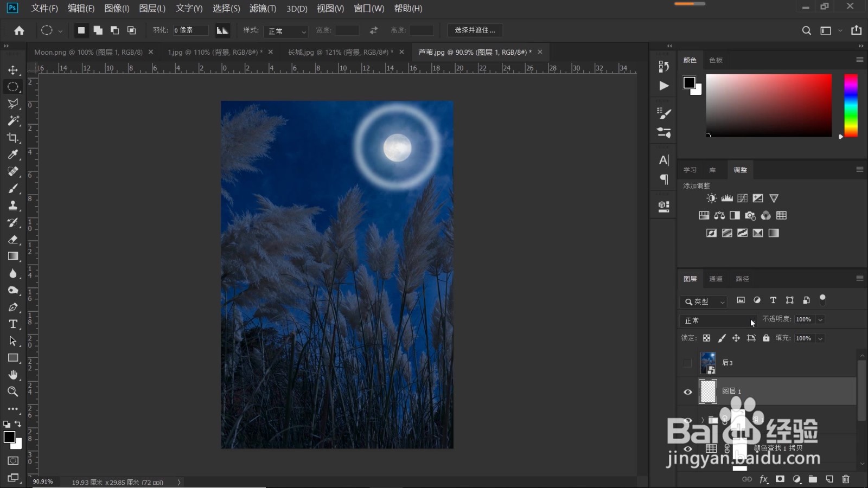This screenshot has width=868, height=488.
Task: Open the Layers panel menu
Action: [860, 278]
